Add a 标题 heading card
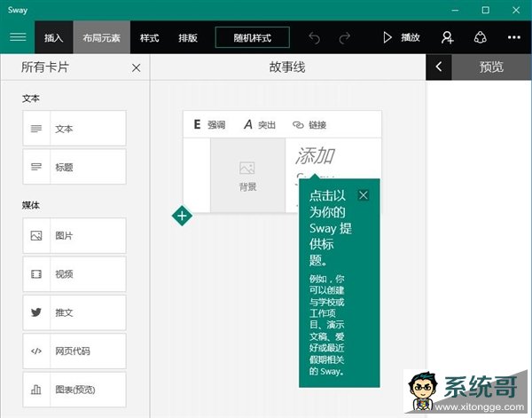Image resolution: width=532 pixels, height=418 pixels. [74, 167]
